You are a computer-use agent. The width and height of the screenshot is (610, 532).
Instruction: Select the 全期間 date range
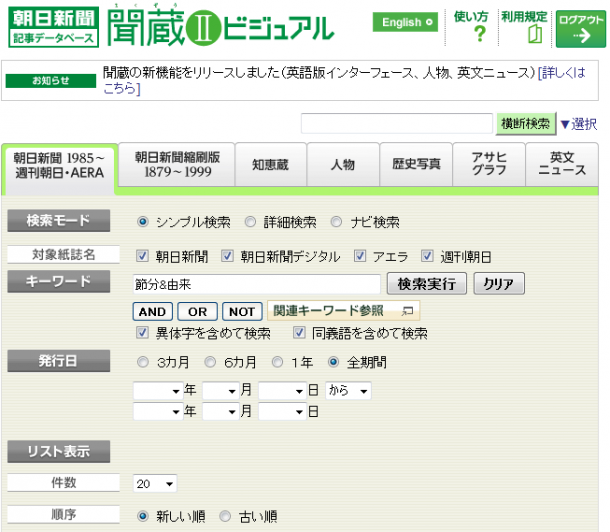click(333, 362)
